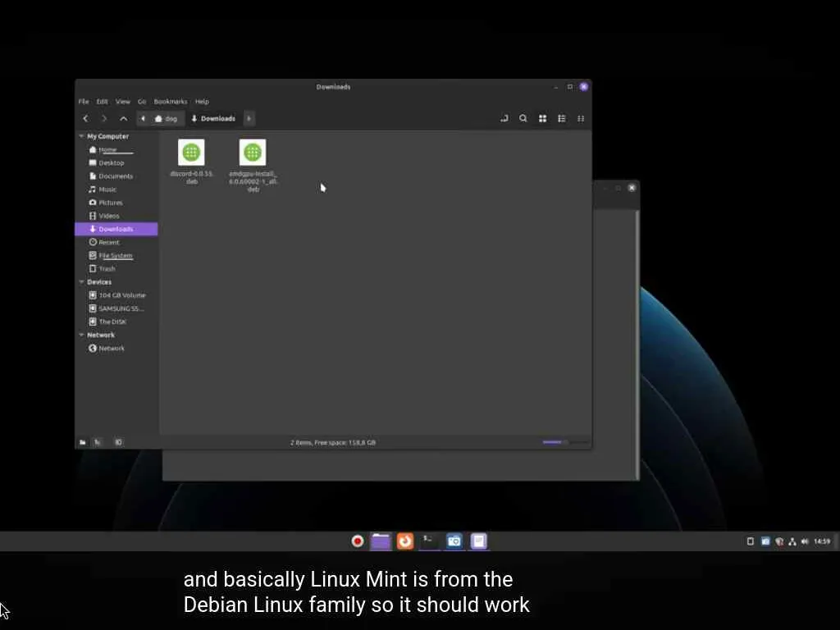Toggle the location entry icon
840x630 pixels.
click(504, 118)
